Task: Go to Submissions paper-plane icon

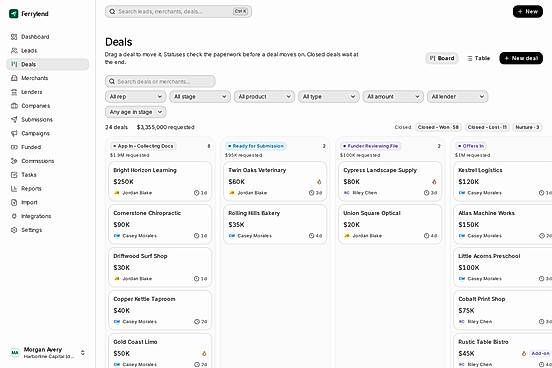Action: tap(14, 120)
